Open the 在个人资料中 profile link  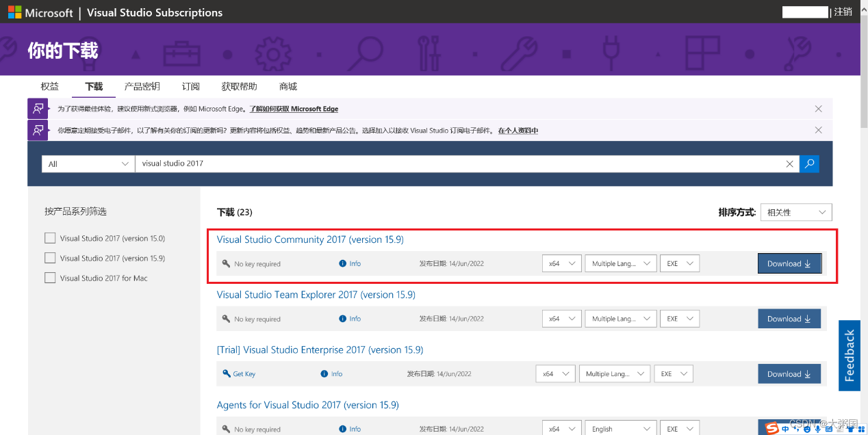tap(518, 130)
